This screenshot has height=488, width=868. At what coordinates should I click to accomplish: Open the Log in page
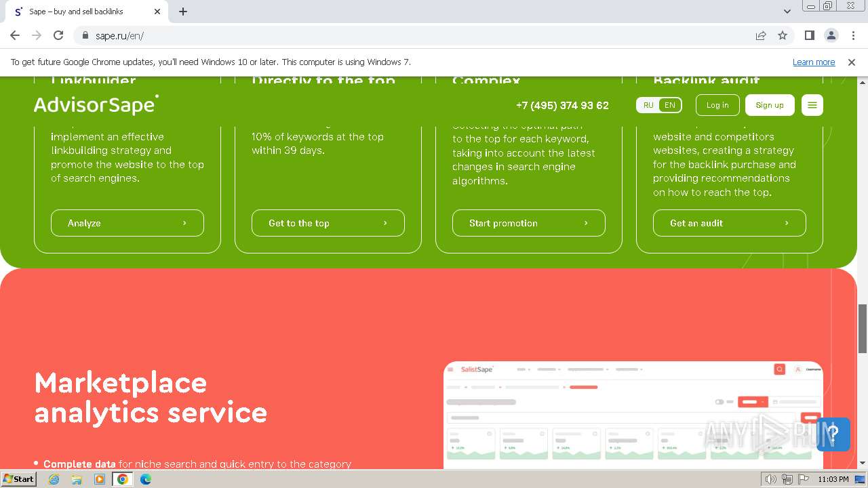717,105
